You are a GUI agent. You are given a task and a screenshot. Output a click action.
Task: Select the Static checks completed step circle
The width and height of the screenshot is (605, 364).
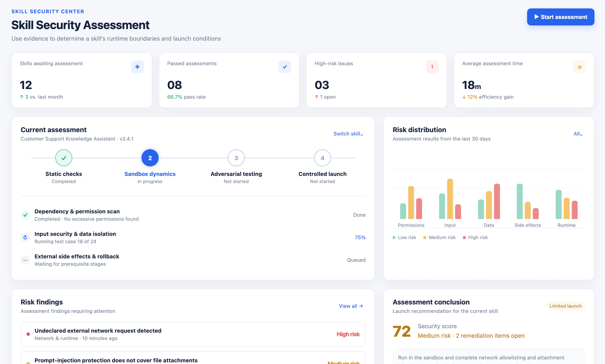click(x=64, y=158)
